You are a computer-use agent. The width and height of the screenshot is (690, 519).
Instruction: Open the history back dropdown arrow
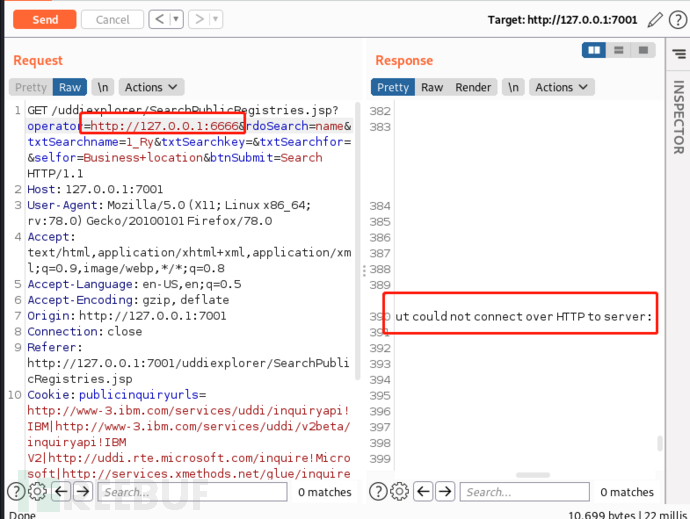click(x=175, y=19)
